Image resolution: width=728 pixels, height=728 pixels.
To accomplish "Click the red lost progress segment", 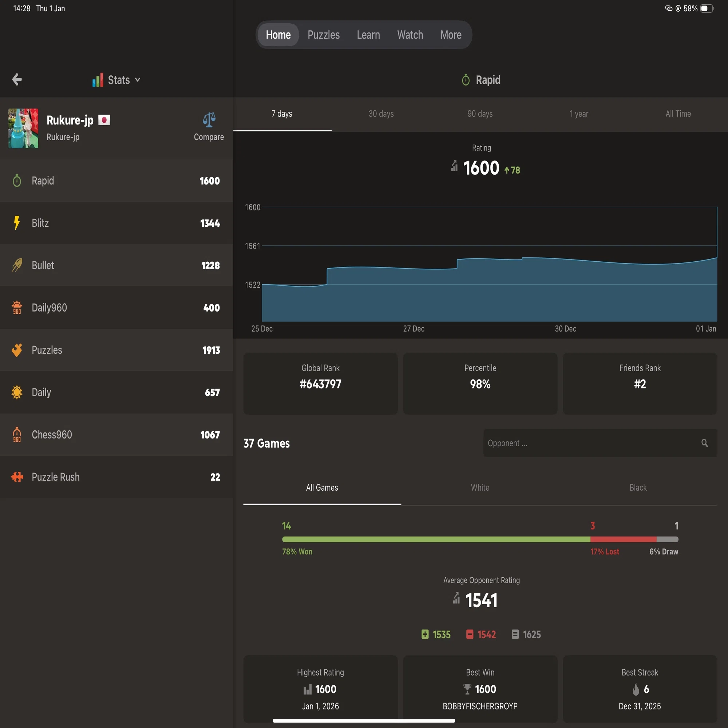I will pos(623,539).
